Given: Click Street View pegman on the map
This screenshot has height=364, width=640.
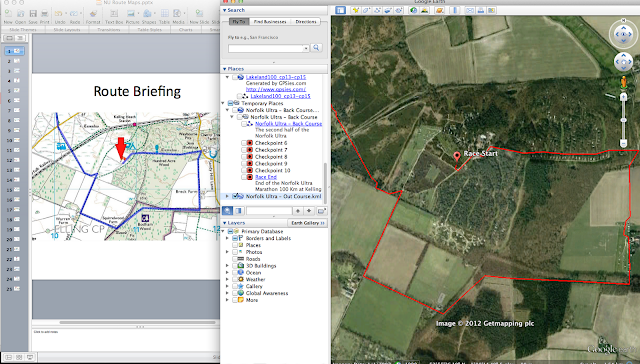Looking at the screenshot, I should tap(623, 82).
